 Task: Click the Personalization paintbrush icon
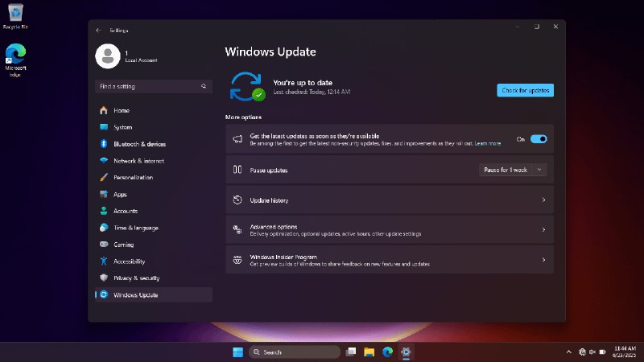pyautogui.click(x=104, y=177)
